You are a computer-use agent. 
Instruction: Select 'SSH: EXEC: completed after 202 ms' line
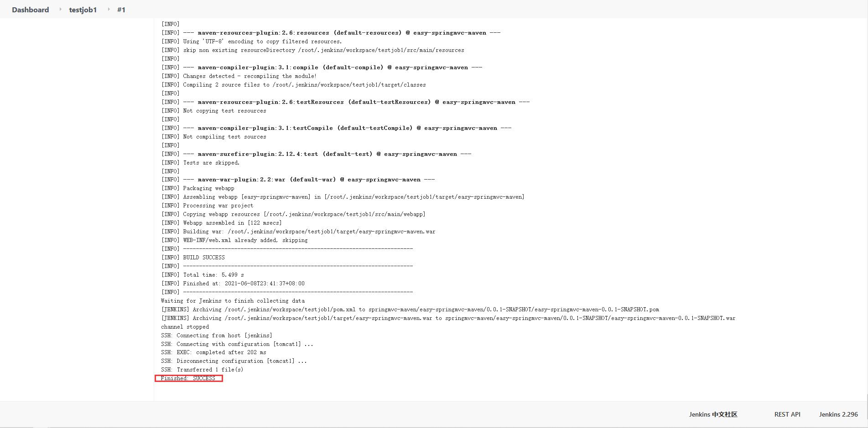point(213,352)
